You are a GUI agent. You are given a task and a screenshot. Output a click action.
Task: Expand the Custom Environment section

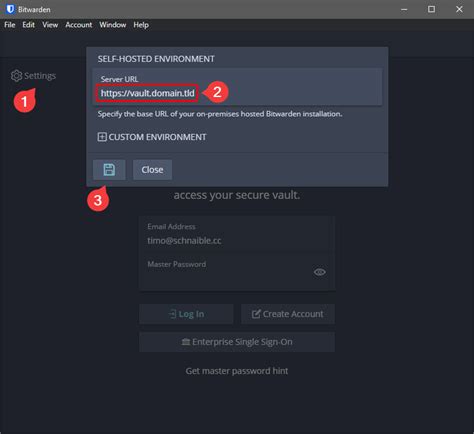(x=152, y=137)
